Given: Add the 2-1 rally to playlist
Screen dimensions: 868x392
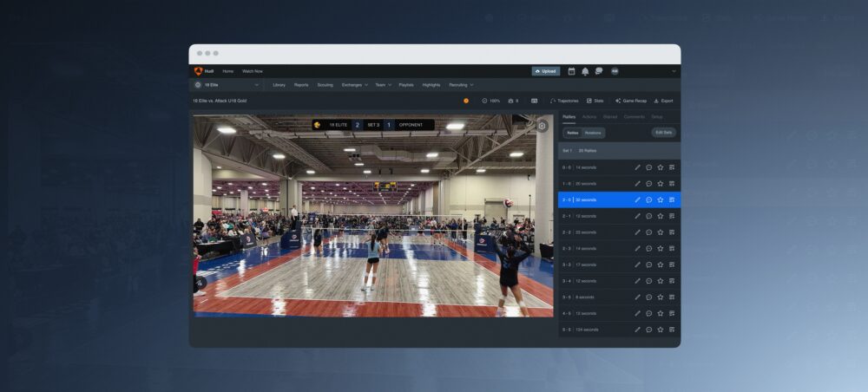Looking at the screenshot, I should coord(672,216).
